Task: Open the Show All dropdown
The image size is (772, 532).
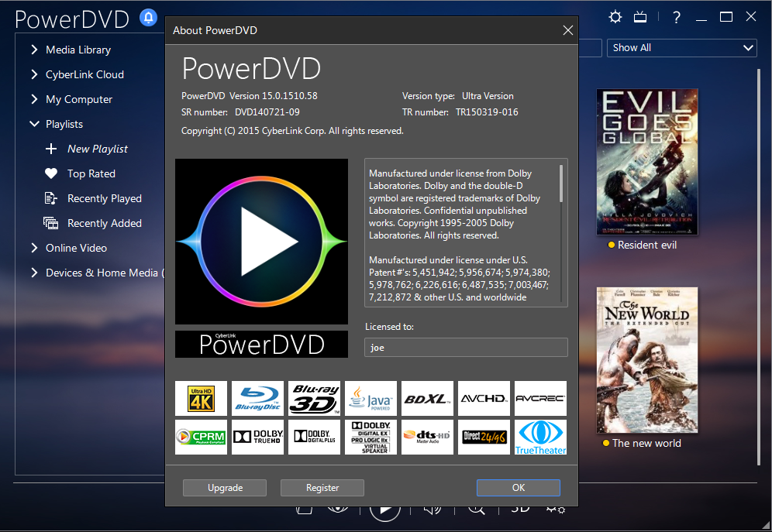Action: [x=682, y=47]
